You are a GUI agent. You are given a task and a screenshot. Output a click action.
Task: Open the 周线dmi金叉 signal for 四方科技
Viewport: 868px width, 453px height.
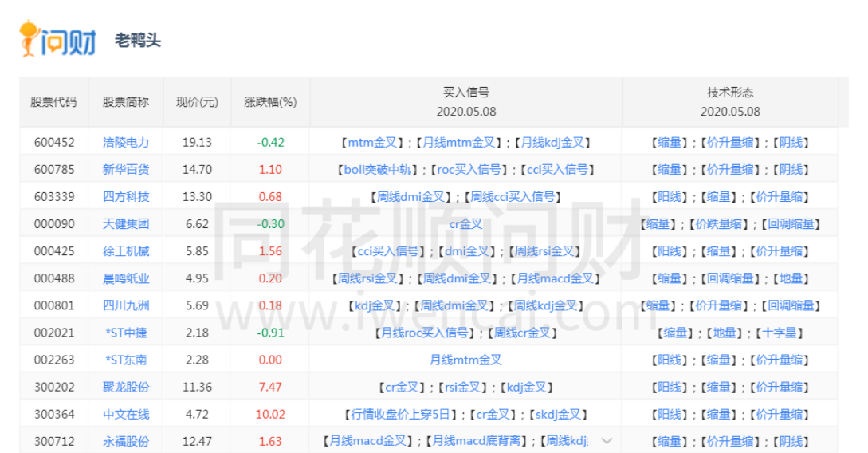click(410, 197)
